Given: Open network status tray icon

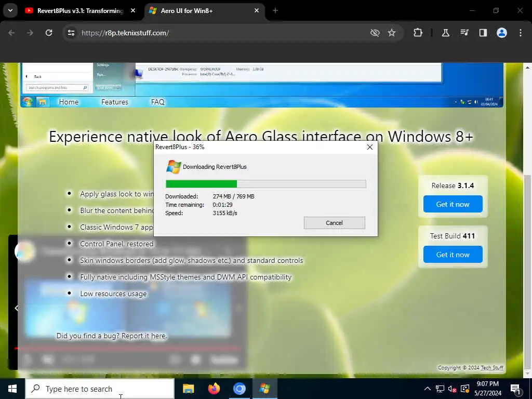Looking at the screenshot, I should pyautogui.click(x=440, y=389).
